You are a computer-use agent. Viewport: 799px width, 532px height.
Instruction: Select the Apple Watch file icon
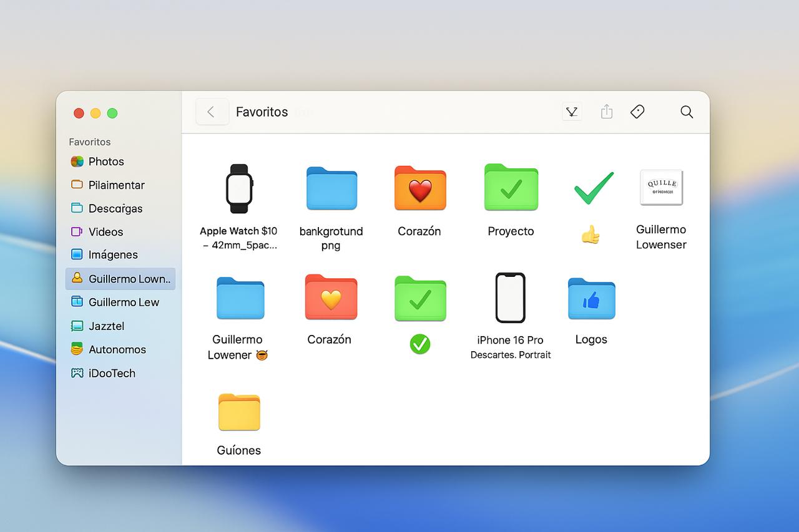pos(239,189)
